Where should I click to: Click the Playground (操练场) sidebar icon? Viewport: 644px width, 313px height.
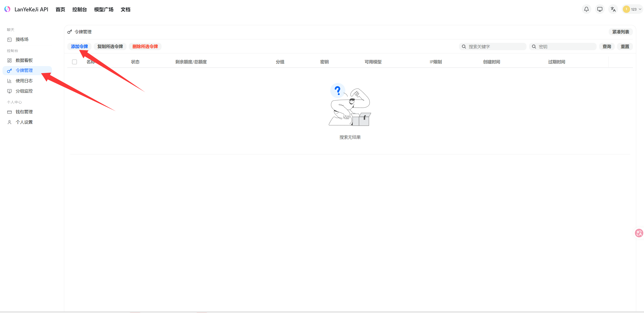(x=10, y=40)
